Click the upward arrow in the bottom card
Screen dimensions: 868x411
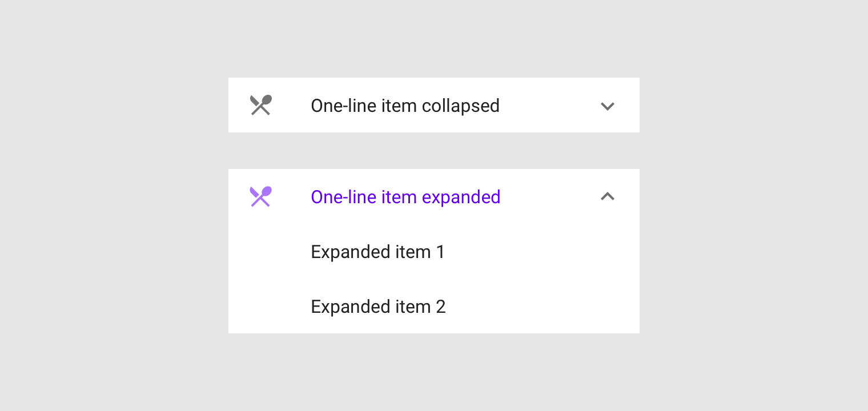click(608, 196)
